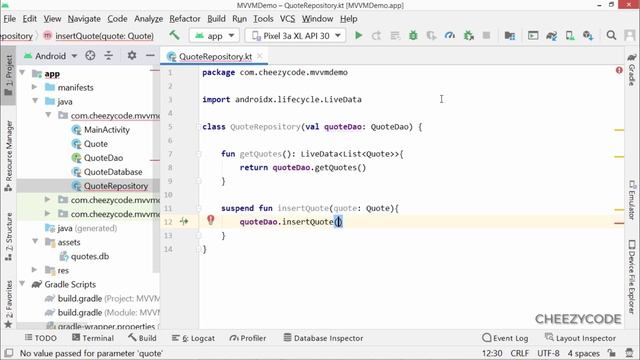This screenshot has height=360, width=640.
Task: Click the suspend call gutter icon on line 12
Action: click(x=184, y=222)
